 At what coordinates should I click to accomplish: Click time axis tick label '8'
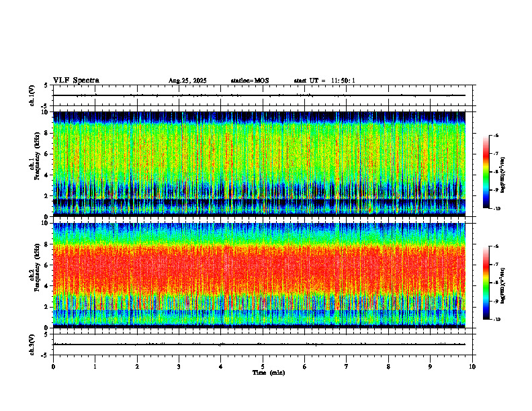388,367
